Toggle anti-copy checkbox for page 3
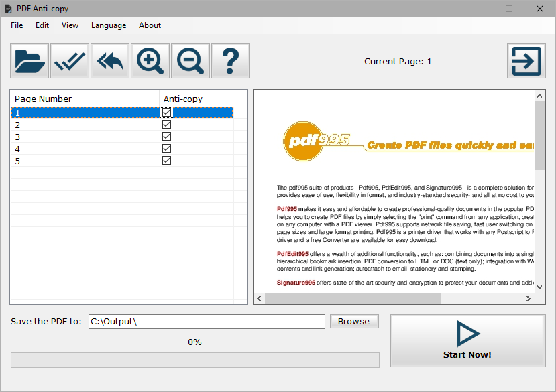The width and height of the screenshot is (556, 392). pos(166,137)
